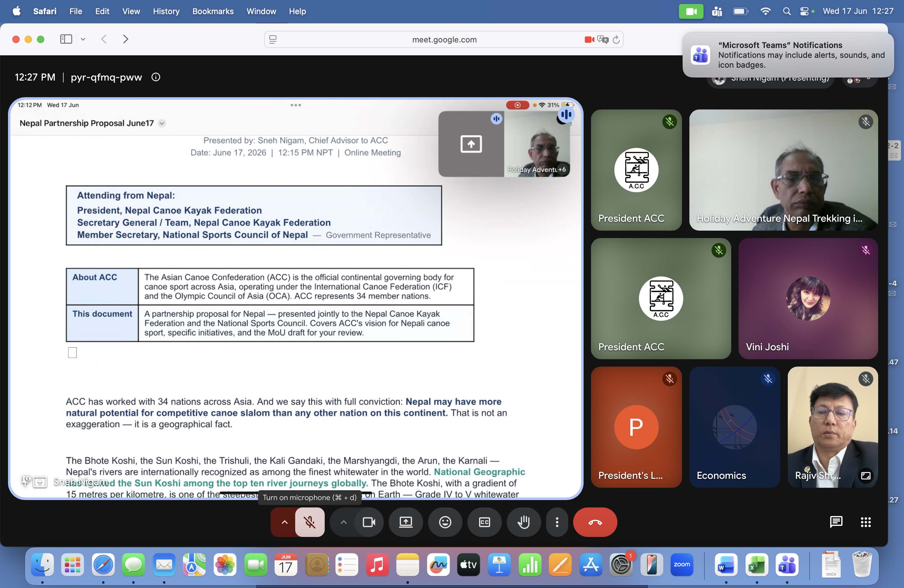Open Freeform from the Dock

438,564
